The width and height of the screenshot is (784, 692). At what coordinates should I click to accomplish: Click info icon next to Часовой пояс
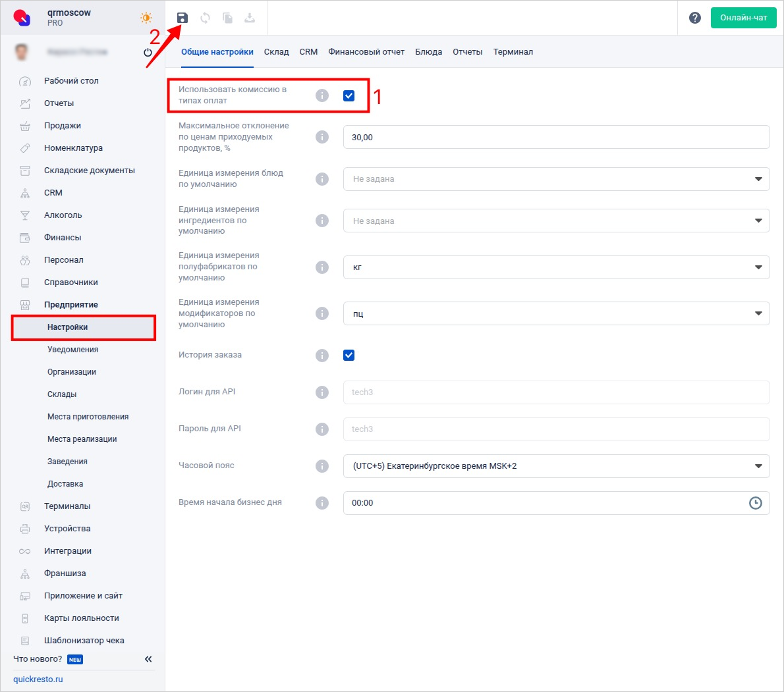click(322, 466)
